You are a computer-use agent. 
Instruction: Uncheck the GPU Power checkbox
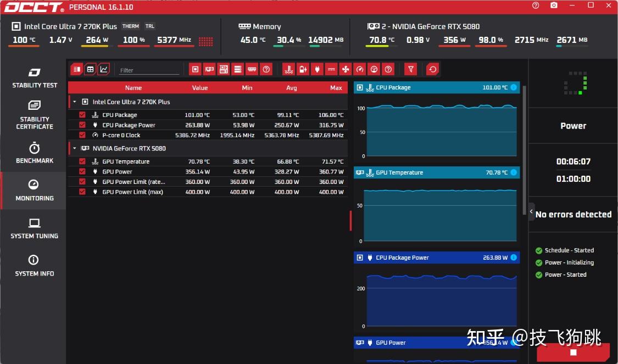tap(82, 171)
